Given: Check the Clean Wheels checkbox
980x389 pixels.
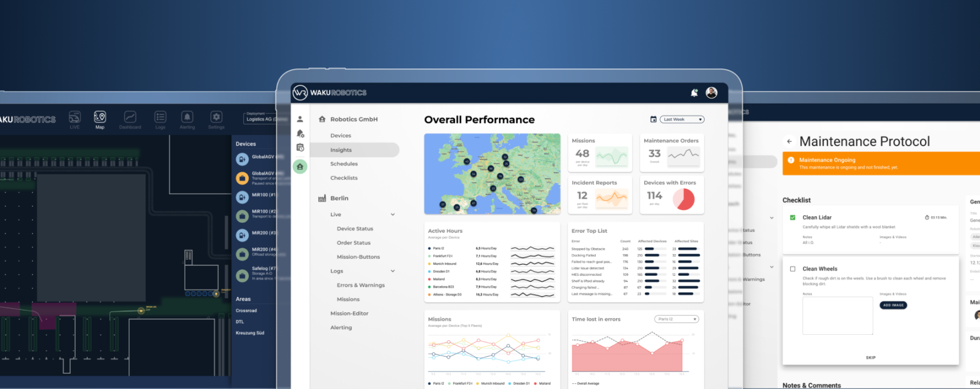Looking at the screenshot, I should tap(793, 269).
